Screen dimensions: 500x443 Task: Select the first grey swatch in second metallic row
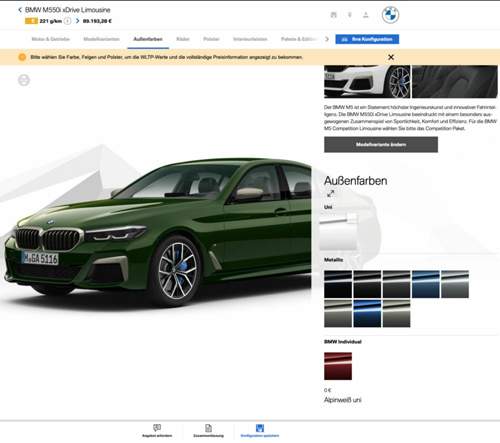(338, 313)
